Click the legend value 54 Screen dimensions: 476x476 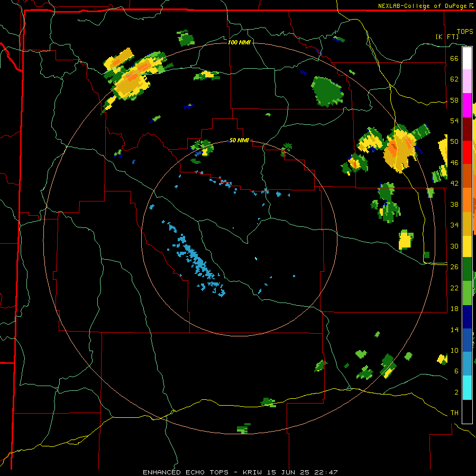(454, 121)
